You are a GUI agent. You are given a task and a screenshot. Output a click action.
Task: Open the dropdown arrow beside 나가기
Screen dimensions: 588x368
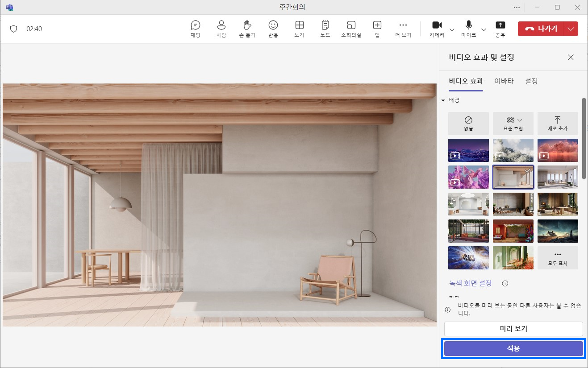pos(571,29)
